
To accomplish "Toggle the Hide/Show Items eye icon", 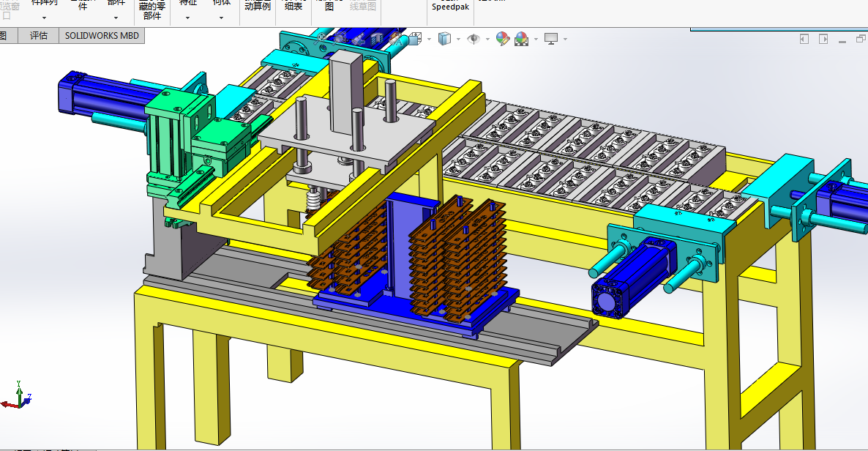I will 474,38.
